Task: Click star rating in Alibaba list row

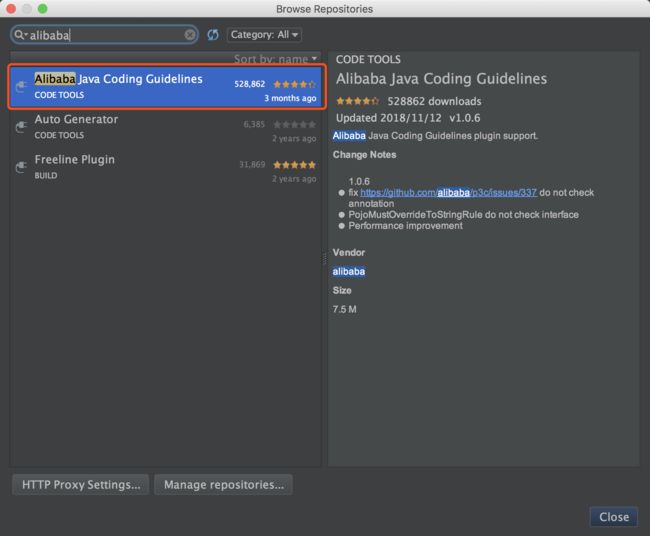Action: [x=294, y=84]
